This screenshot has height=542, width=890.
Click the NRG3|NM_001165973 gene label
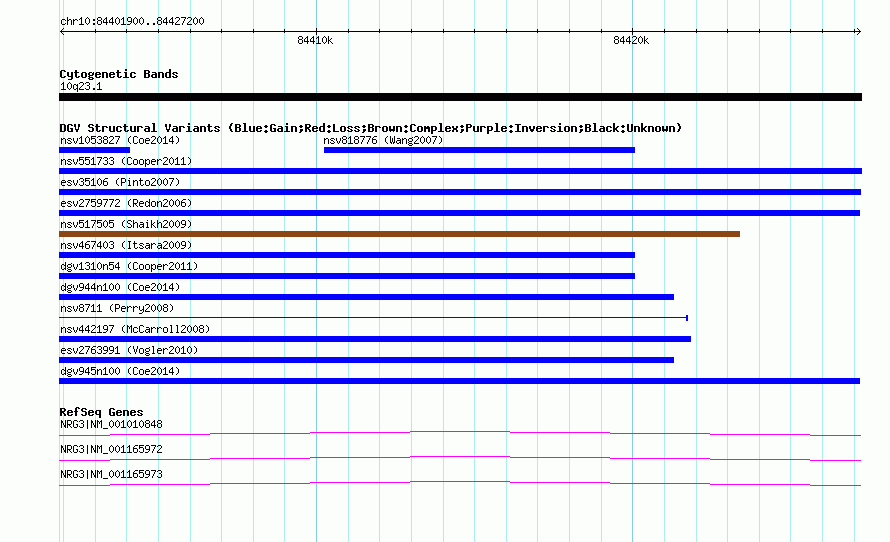(111, 474)
